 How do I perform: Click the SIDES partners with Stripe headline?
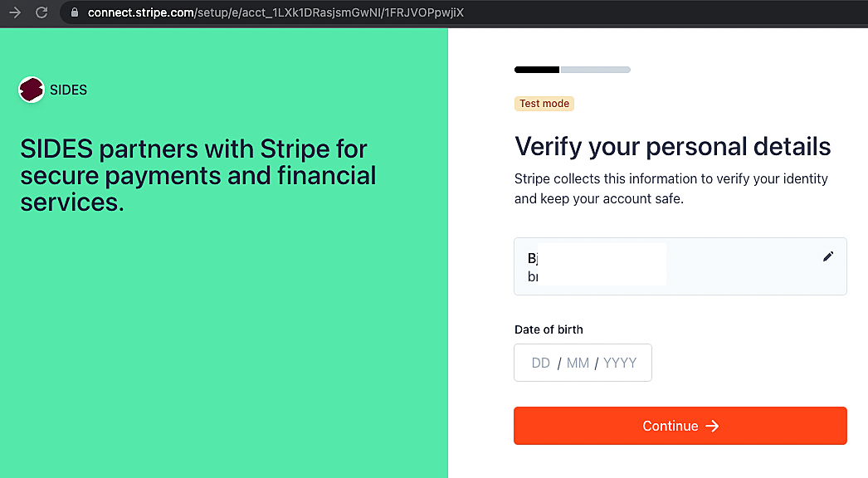point(198,176)
